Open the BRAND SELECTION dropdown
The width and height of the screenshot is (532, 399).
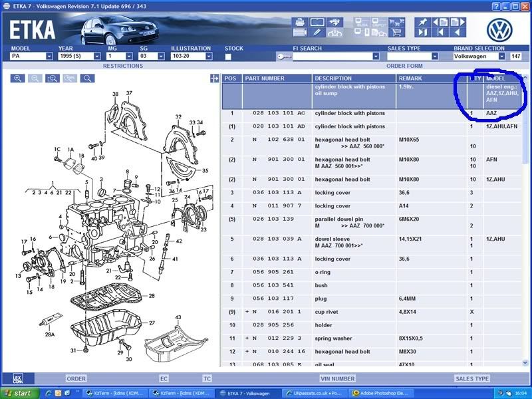coord(502,57)
